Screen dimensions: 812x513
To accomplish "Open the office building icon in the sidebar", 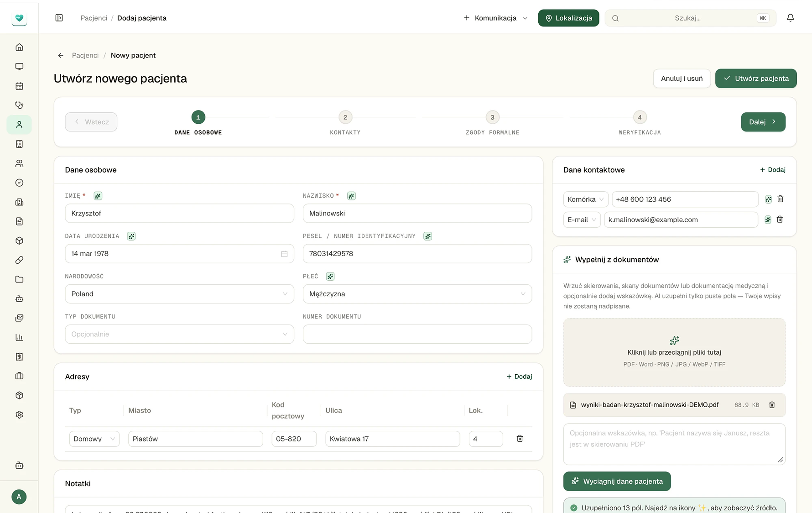I will click(x=19, y=144).
